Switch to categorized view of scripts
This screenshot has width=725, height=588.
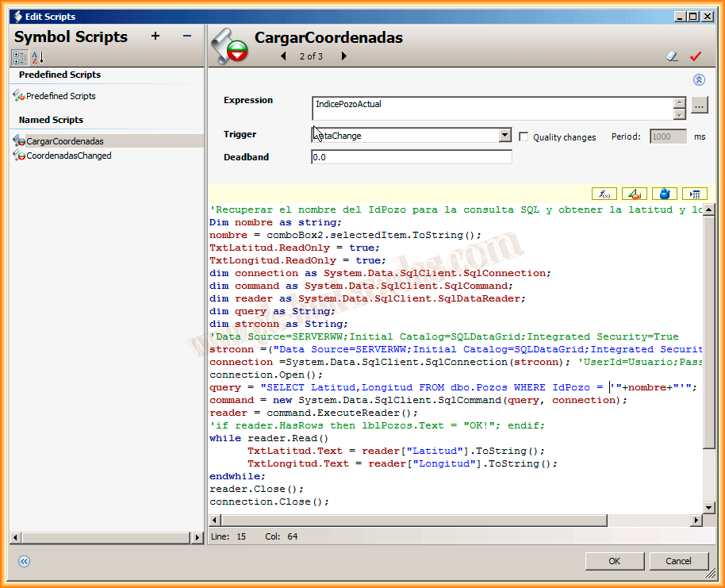tap(20, 57)
